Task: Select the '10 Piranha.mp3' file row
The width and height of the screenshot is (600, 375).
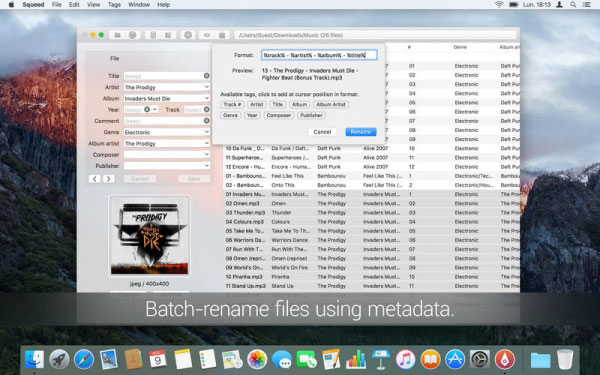Action: tap(371, 277)
